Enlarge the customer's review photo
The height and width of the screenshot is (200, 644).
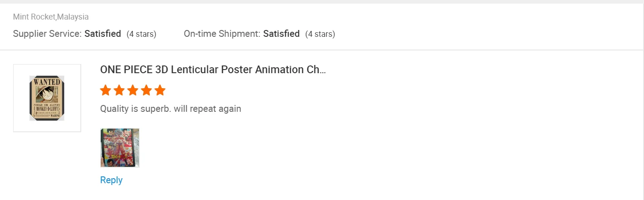(x=120, y=148)
